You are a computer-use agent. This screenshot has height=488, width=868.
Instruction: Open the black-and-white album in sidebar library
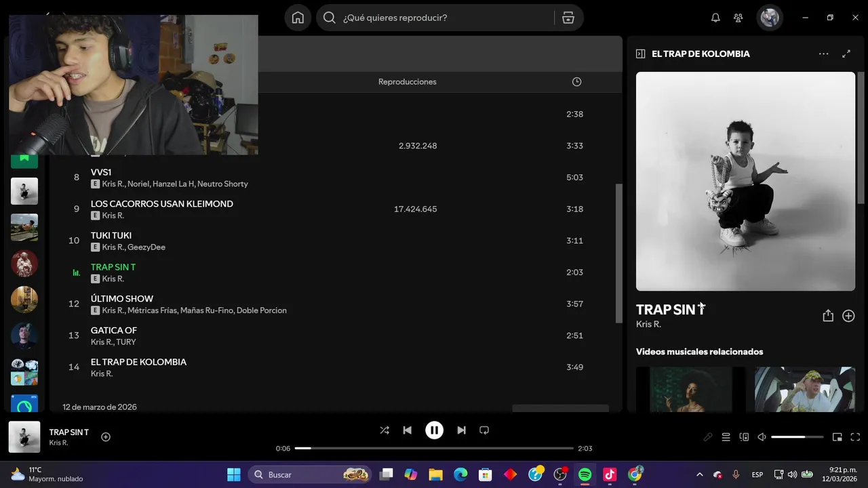pos(24,191)
